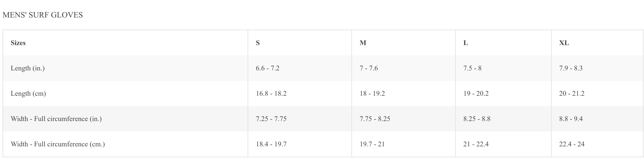This screenshot has width=644, height=159.
Task: Select the Sizes column header
Action: (x=125, y=43)
